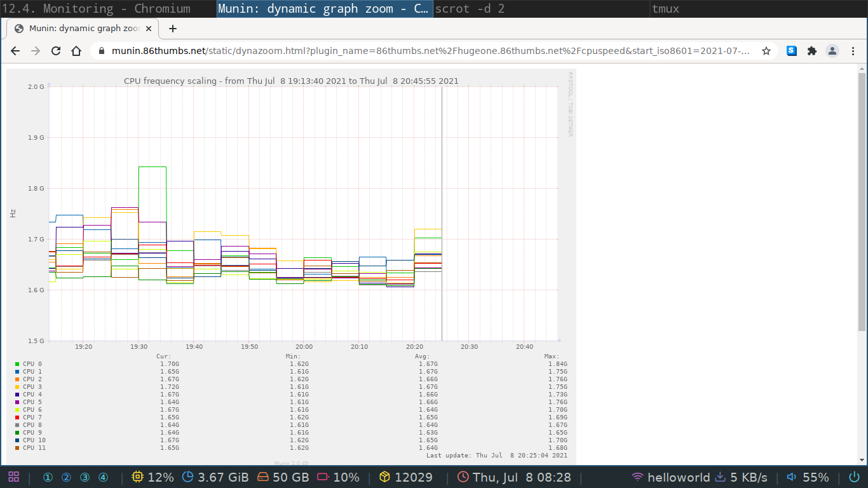This screenshot has height=488, width=868.
Task: Click the disk 50 GB indicator
Action: pos(283,477)
